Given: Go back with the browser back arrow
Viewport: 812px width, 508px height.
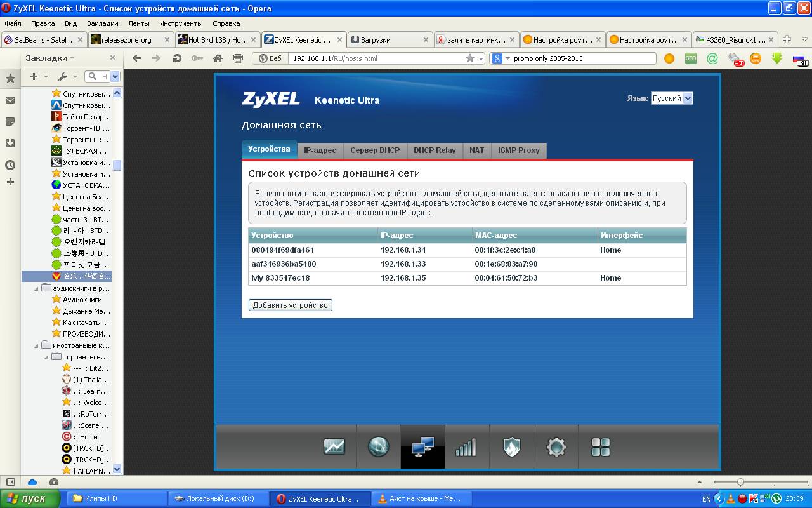Looking at the screenshot, I should pos(136,58).
